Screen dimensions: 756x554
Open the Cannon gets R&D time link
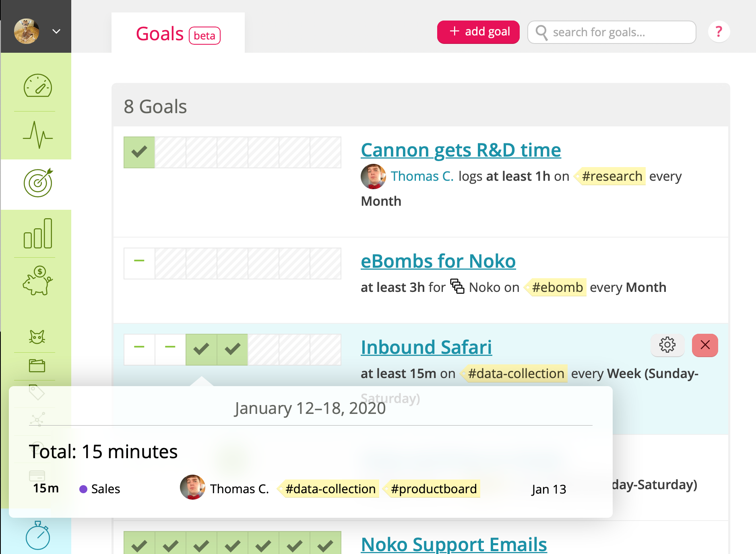[461, 150]
